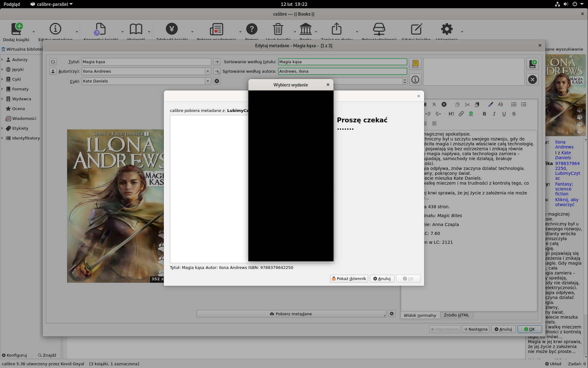Open metadata download settings gear
This screenshot has width=588, height=368.
391,313
